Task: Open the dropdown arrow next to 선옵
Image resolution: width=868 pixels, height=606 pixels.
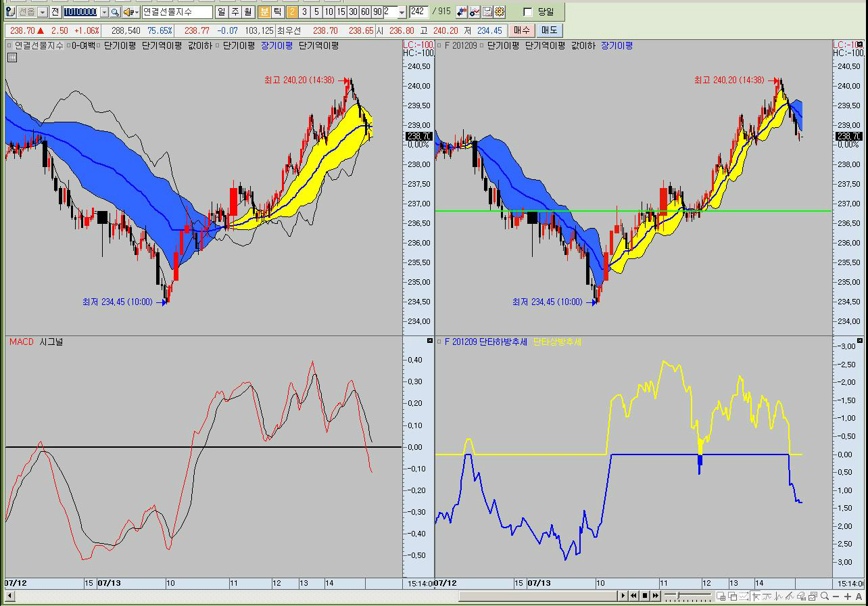Action: [43, 12]
